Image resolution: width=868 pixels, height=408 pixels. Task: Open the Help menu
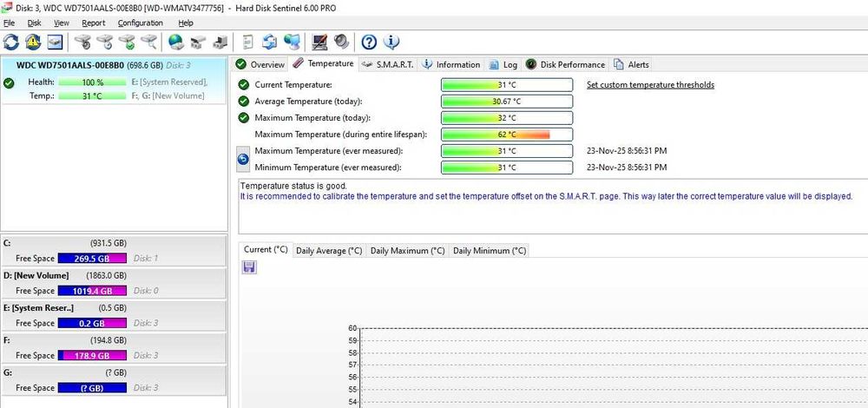pos(186,23)
